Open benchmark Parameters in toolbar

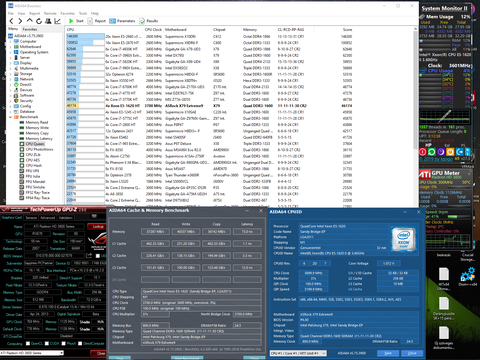(122, 21)
